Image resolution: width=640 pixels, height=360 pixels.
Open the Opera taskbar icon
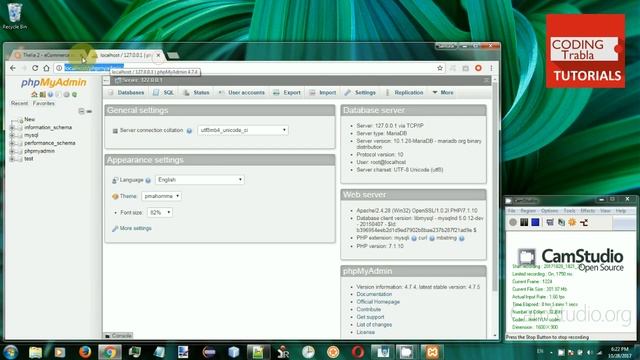pyautogui.click(x=358, y=352)
